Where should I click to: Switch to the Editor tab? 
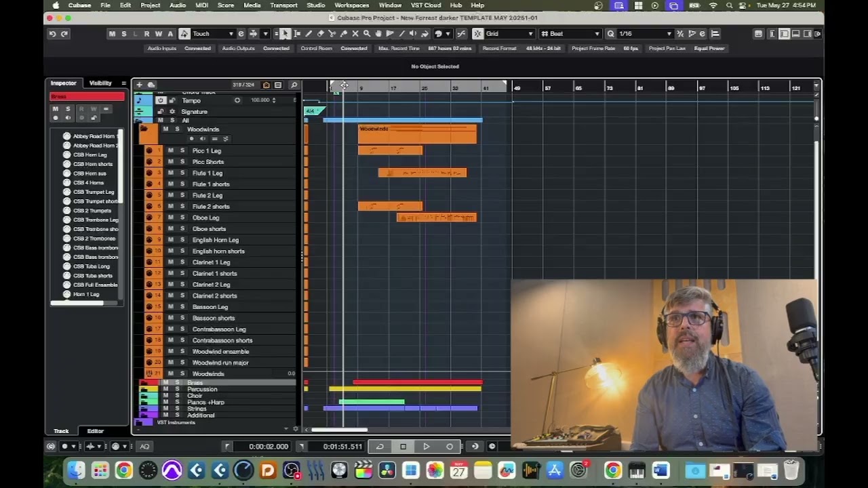coord(96,431)
